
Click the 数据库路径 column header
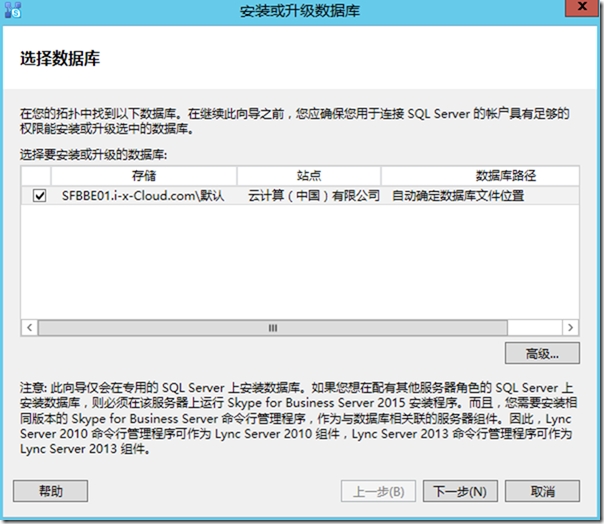click(x=480, y=176)
